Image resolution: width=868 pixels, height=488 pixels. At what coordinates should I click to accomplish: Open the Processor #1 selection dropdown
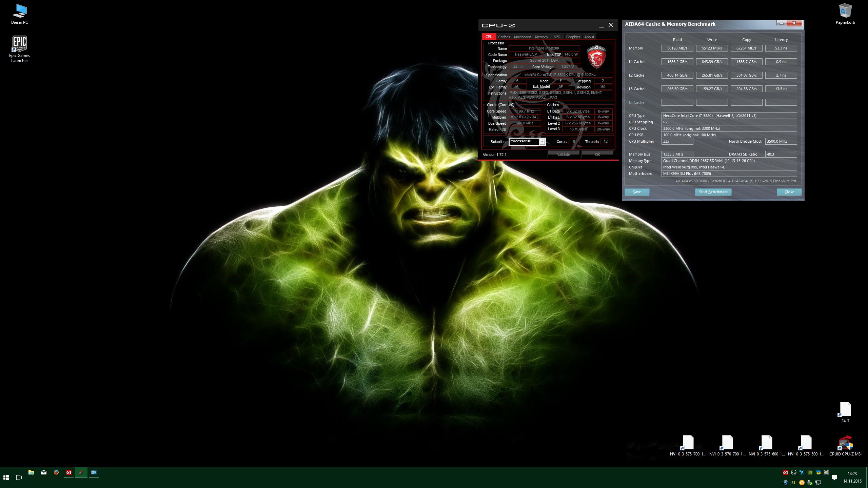(527, 142)
